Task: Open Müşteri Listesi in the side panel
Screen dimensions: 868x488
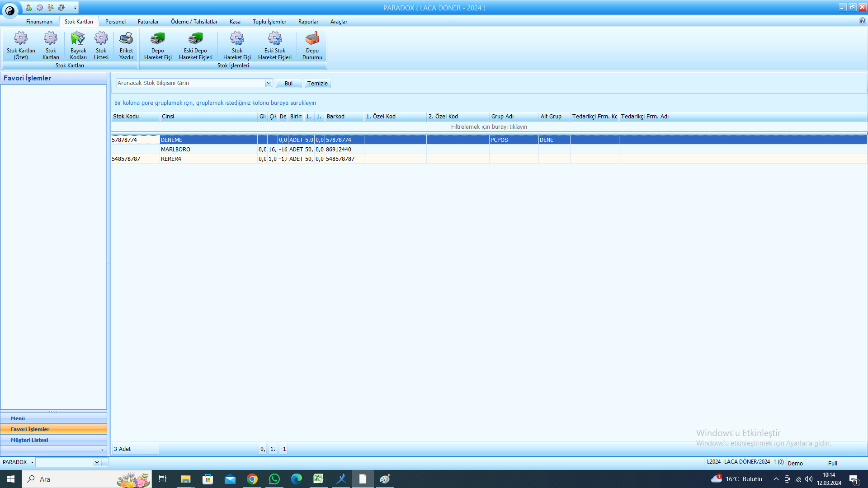Action: click(53, 440)
